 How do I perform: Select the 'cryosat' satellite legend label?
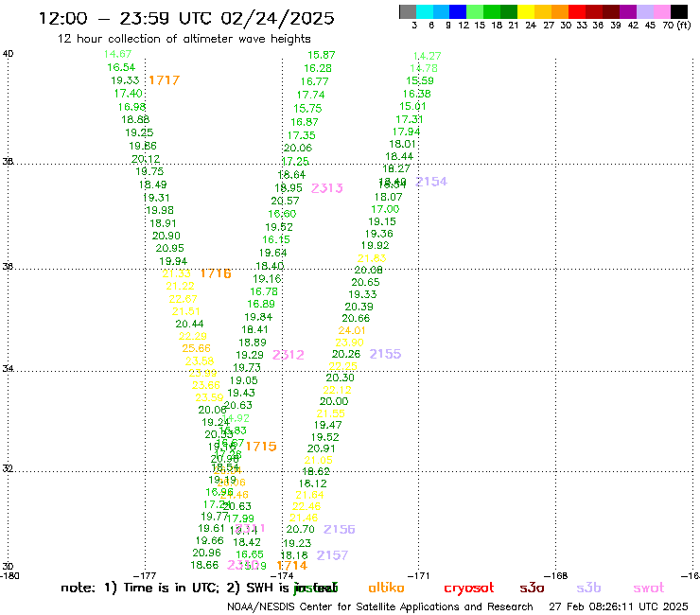tap(469, 589)
